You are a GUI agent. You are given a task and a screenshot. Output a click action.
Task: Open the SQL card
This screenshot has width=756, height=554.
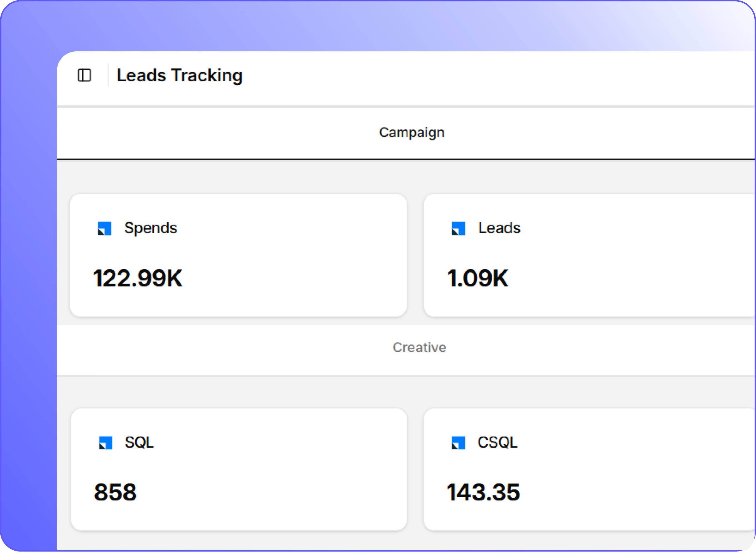tap(238, 468)
